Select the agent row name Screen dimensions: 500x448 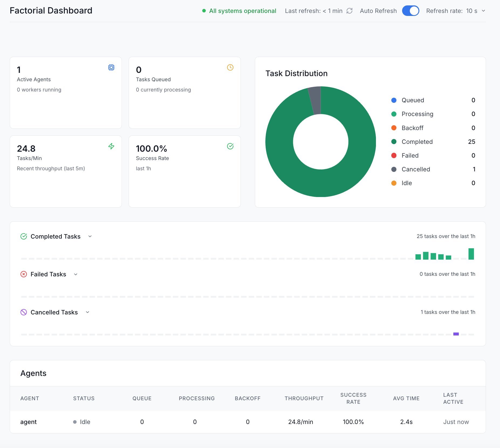[x=29, y=422]
